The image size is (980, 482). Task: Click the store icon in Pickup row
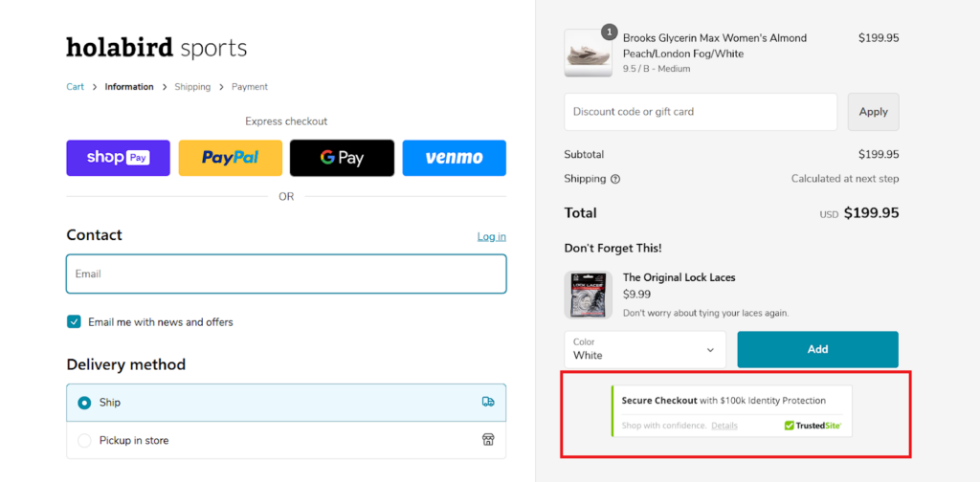pyautogui.click(x=488, y=440)
